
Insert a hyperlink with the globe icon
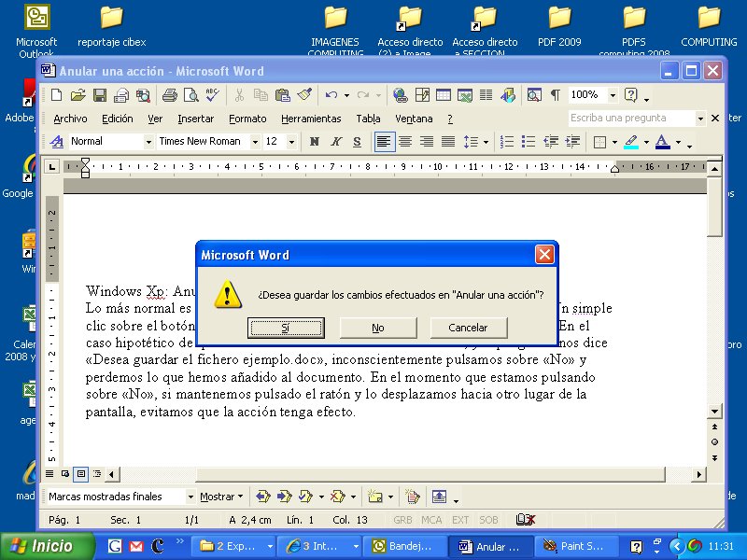pyautogui.click(x=401, y=95)
